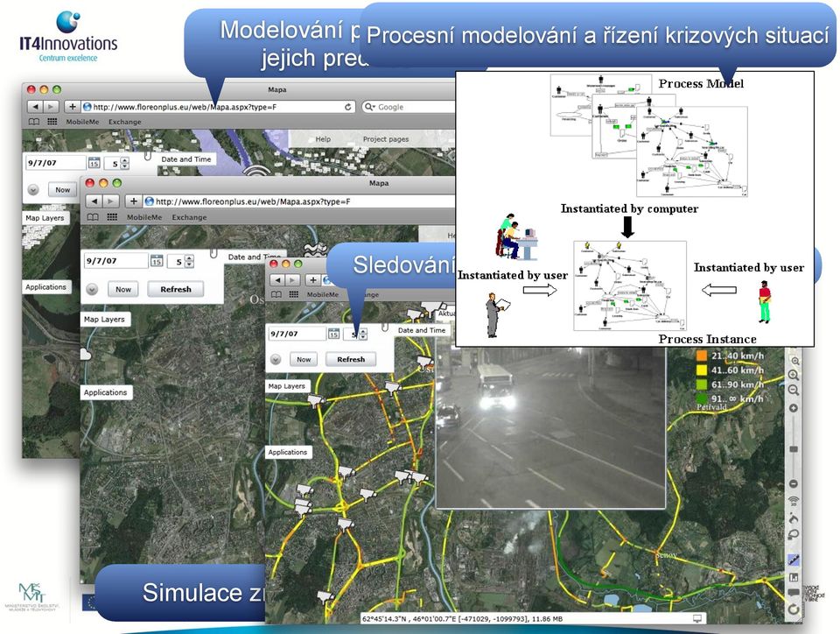The image size is (840, 634).
Task: Open the Help menu on the rearmost map page
Action: (x=323, y=139)
